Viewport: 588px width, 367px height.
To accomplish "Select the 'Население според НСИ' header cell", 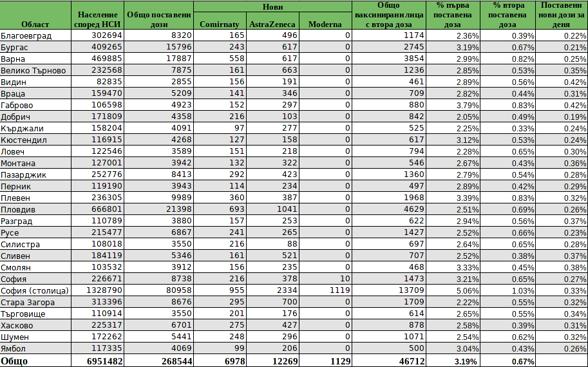I will point(97,19).
